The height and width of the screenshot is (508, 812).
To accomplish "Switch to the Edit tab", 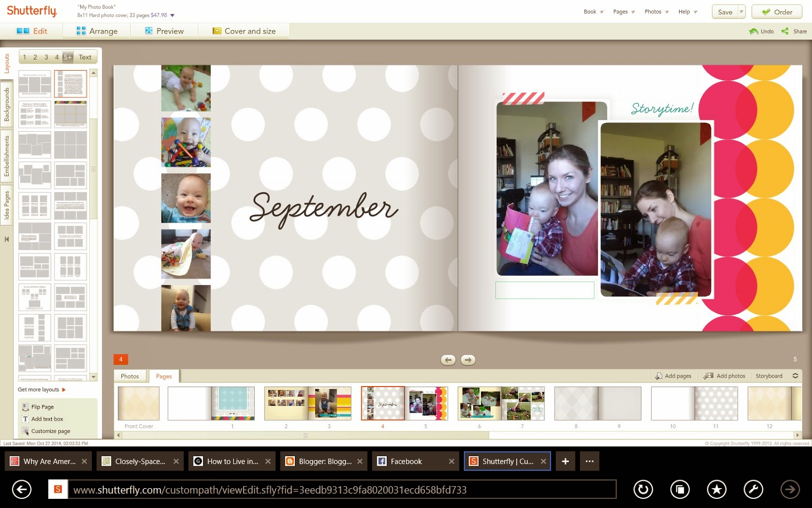I will click(31, 31).
